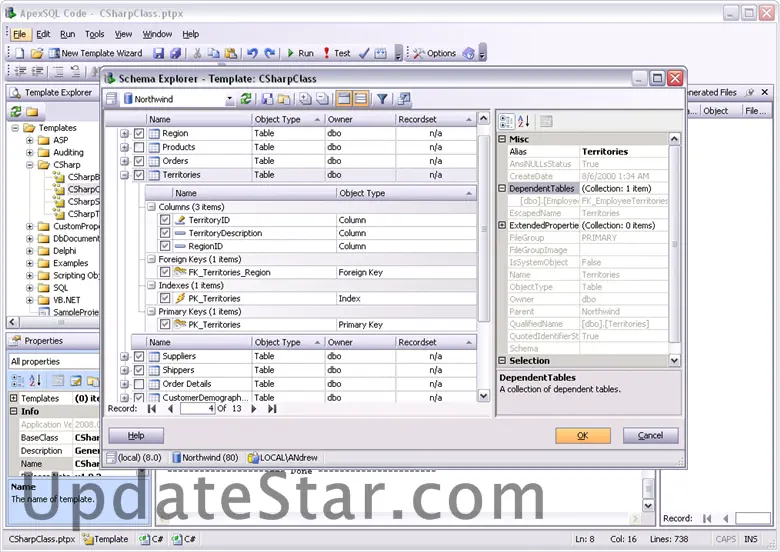Click the Open folder icon in main toolbar

coord(37,53)
